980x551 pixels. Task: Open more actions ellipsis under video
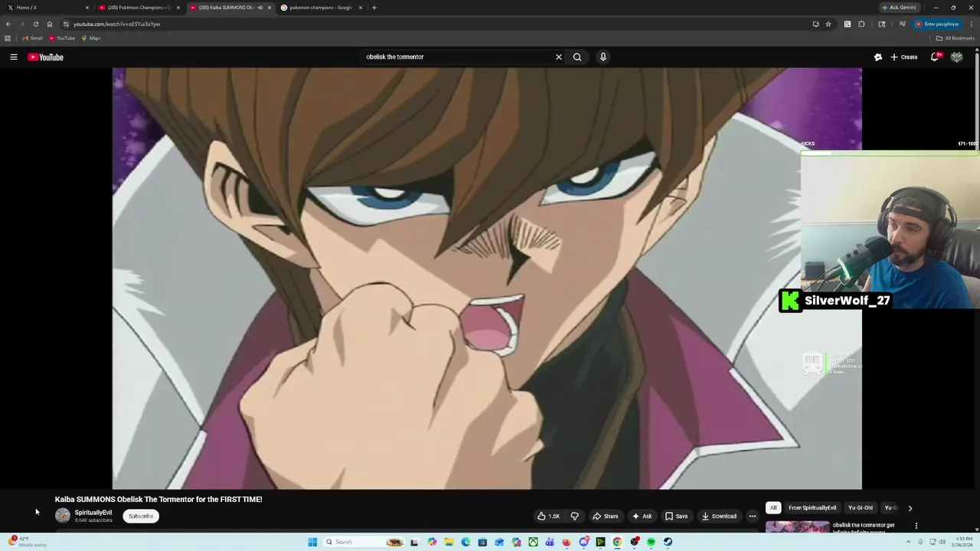click(752, 516)
